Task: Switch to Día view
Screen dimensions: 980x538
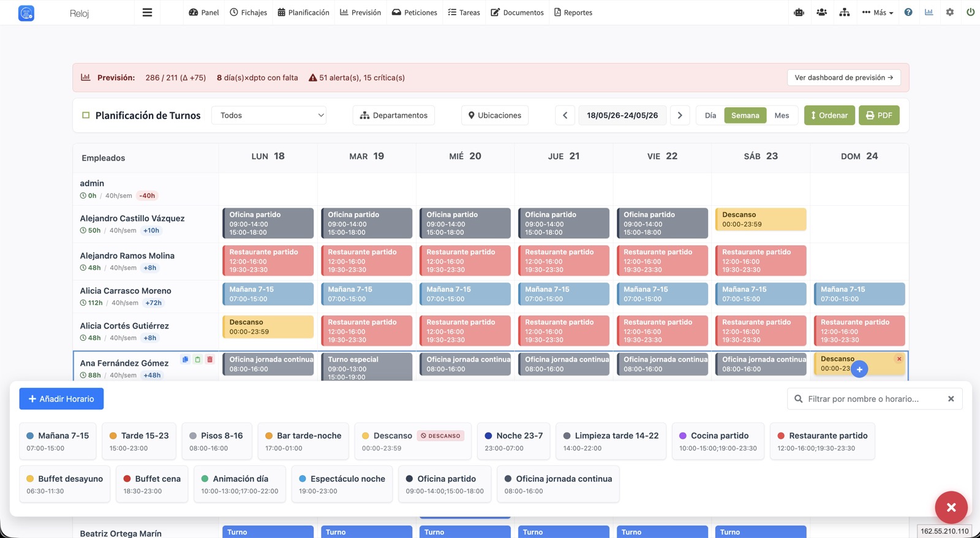Action: pyautogui.click(x=710, y=115)
